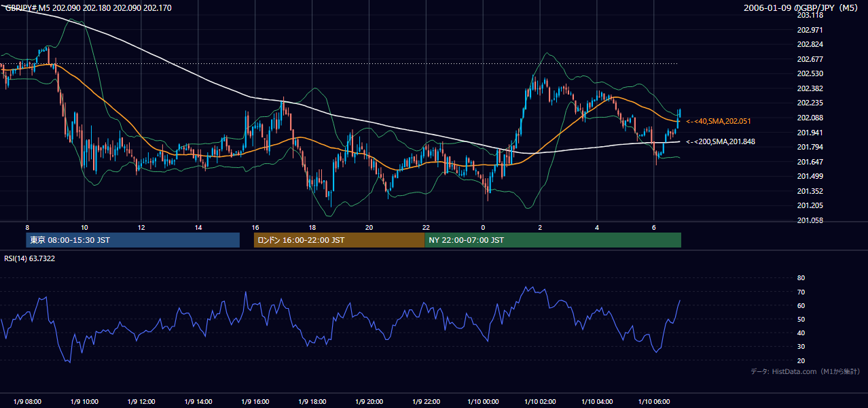Screen dimensions: 868x408
Task: Click the RSI(14) 63.7322 indicator label
Action: pyautogui.click(x=30, y=258)
